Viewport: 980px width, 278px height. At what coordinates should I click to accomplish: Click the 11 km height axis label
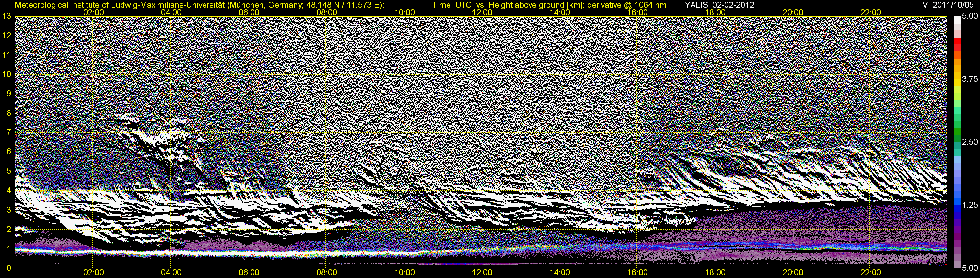[7, 55]
